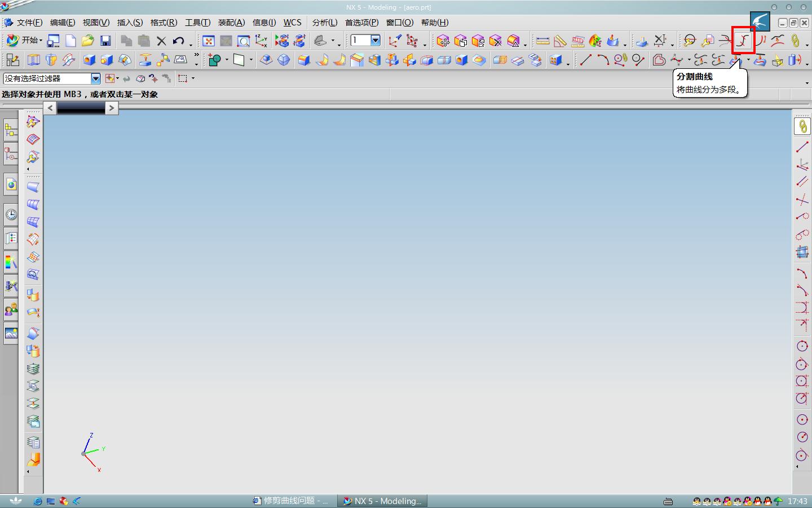Click the status prompt 选择对象并使用 MB3
Screen dimensions: 812x508
80,94
